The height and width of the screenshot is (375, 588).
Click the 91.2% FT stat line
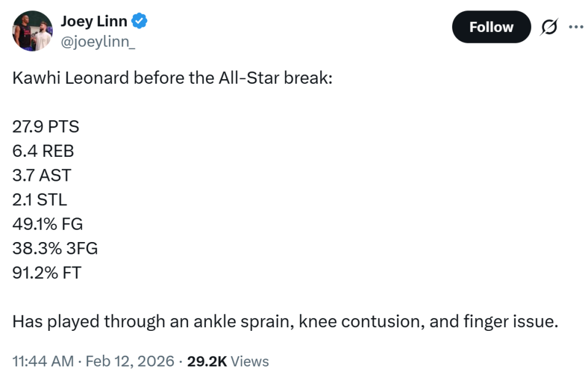click(x=47, y=272)
